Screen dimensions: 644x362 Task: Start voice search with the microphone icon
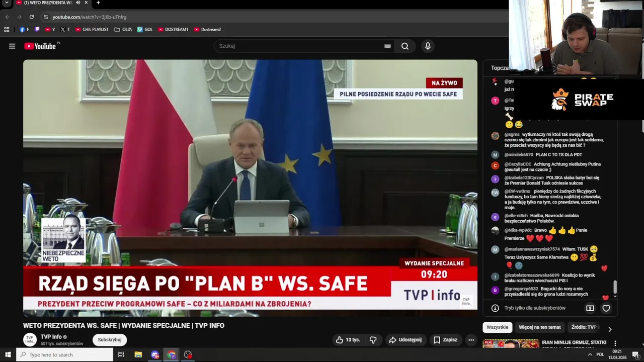[428, 46]
